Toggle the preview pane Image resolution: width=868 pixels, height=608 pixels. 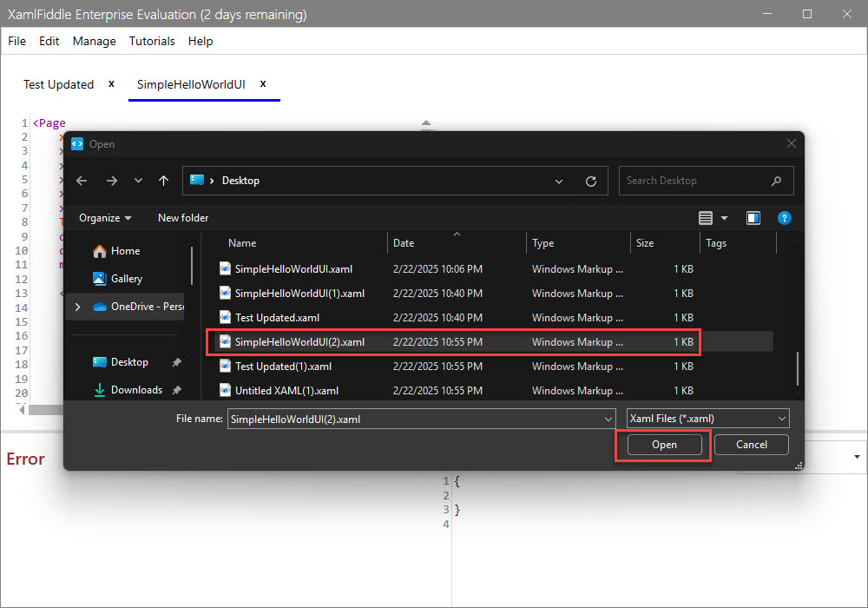pos(753,218)
